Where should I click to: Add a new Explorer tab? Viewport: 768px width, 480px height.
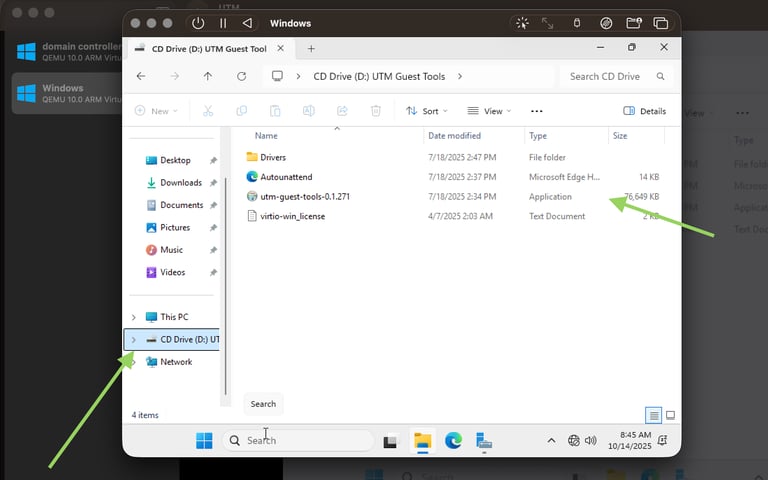click(311, 48)
